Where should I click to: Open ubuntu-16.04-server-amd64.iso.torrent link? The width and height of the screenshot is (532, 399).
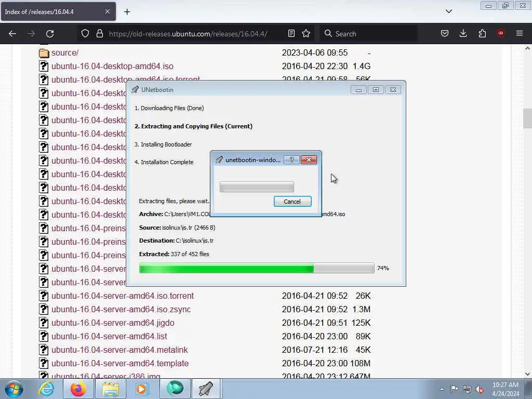click(x=123, y=296)
